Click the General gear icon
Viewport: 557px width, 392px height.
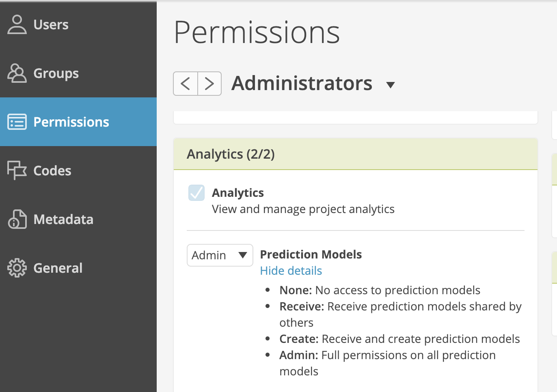[x=17, y=268]
